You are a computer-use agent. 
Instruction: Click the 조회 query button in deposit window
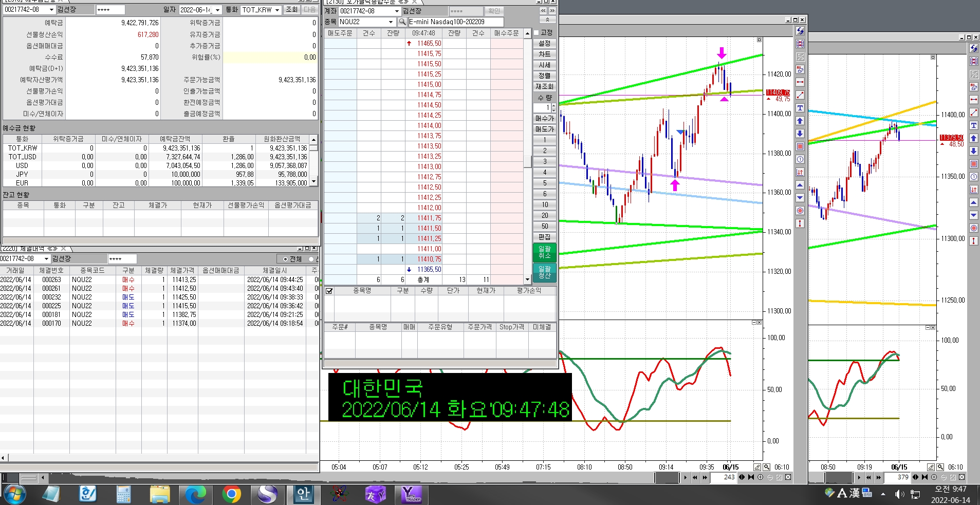(x=292, y=10)
